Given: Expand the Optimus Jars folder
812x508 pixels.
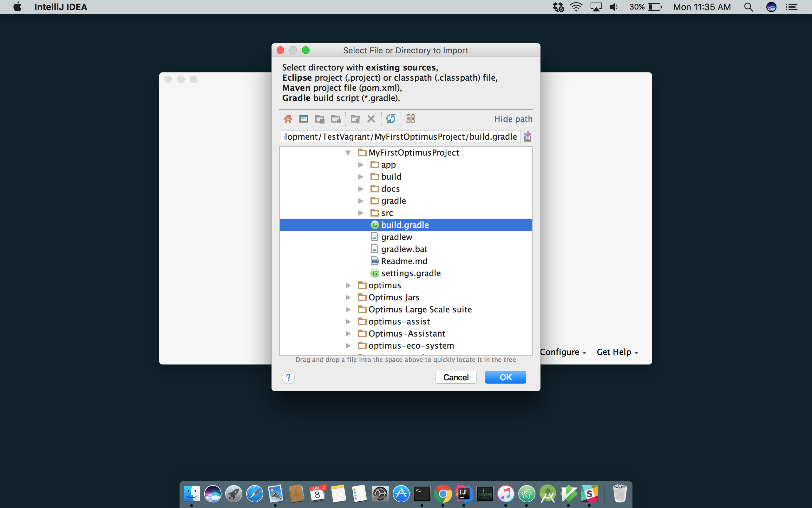Looking at the screenshot, I should point(348,297).
